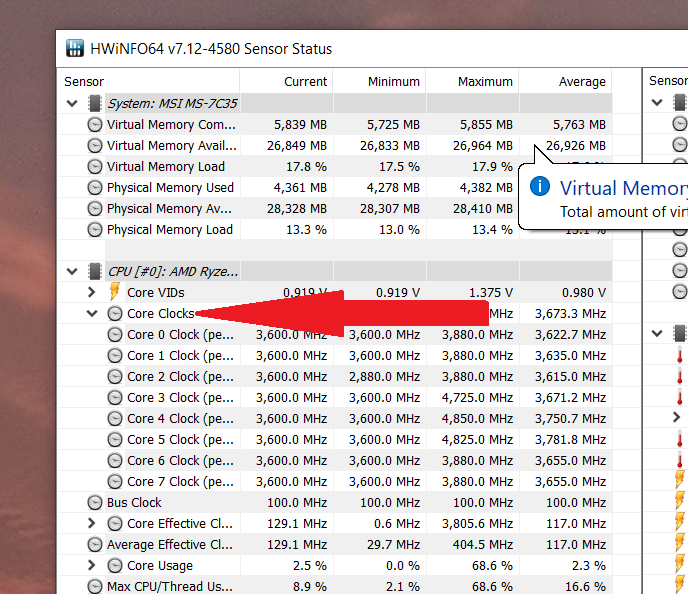Expand the Core VIDs row
688x594 pixels.
91,292
